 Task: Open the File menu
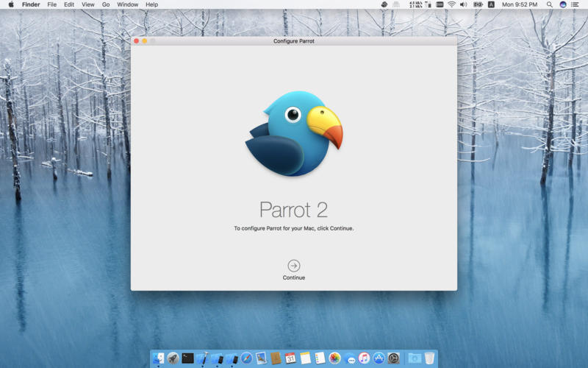pos(51,4)
